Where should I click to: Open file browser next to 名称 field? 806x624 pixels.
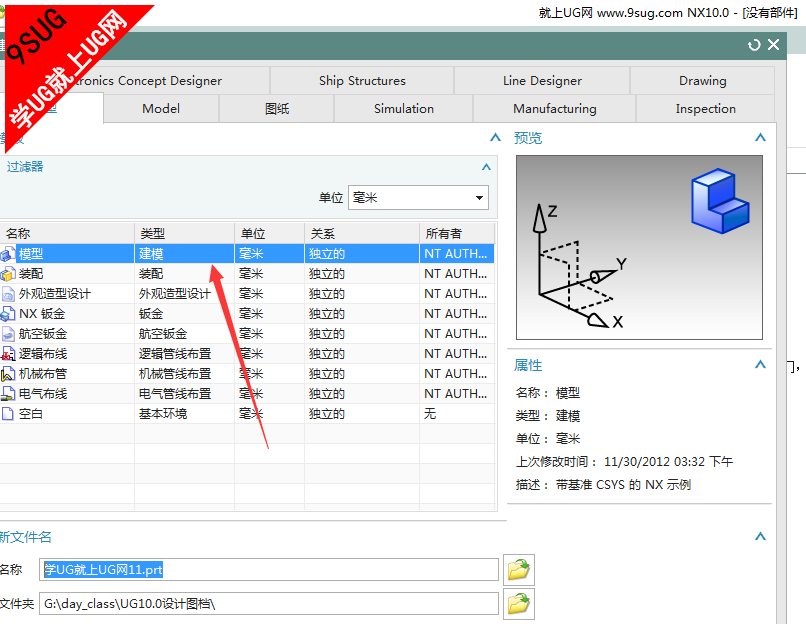coord(519,570)
